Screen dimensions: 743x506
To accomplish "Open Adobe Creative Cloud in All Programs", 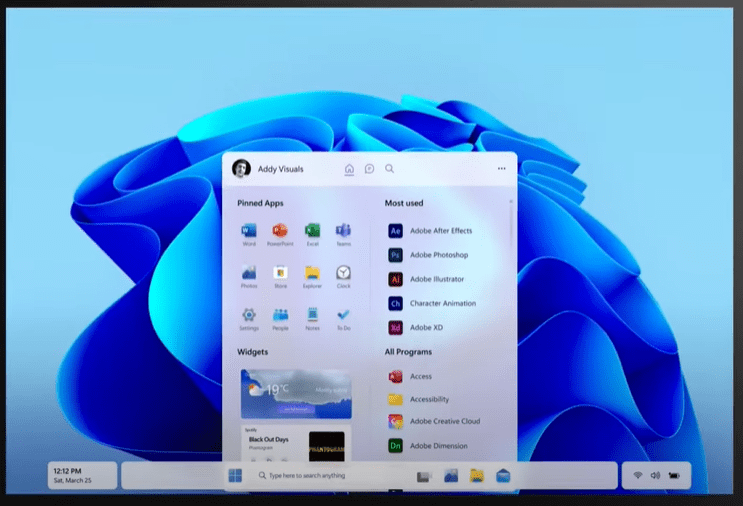I will [434, 421].
